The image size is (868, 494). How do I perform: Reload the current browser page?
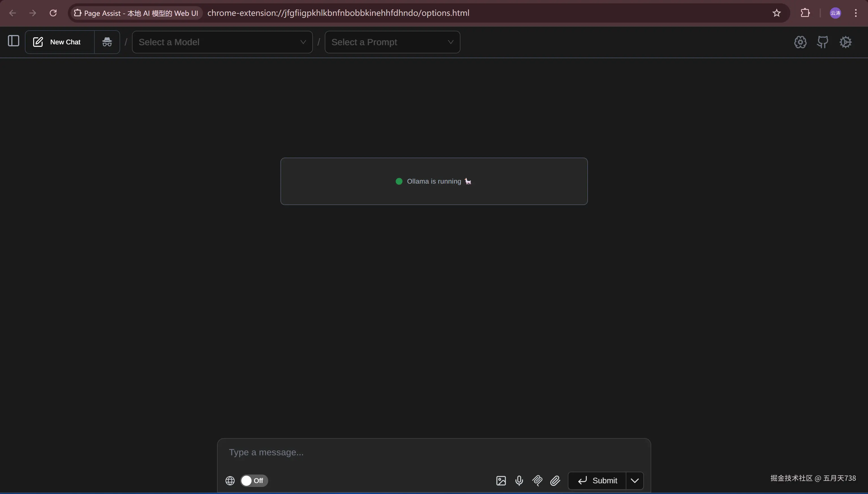[53, 13]
